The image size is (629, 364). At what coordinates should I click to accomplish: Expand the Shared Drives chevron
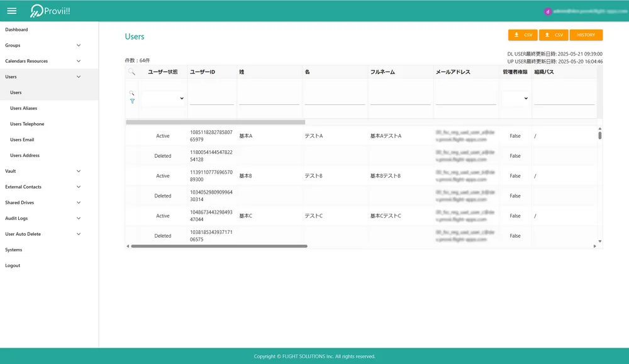79,202
